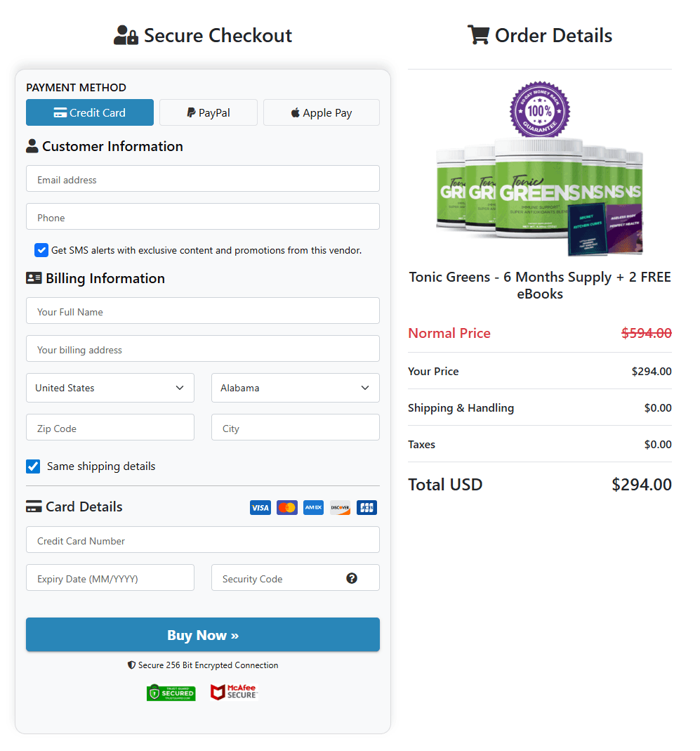
Task: Click the Mastercard logo icon
Action: [287, 508]
